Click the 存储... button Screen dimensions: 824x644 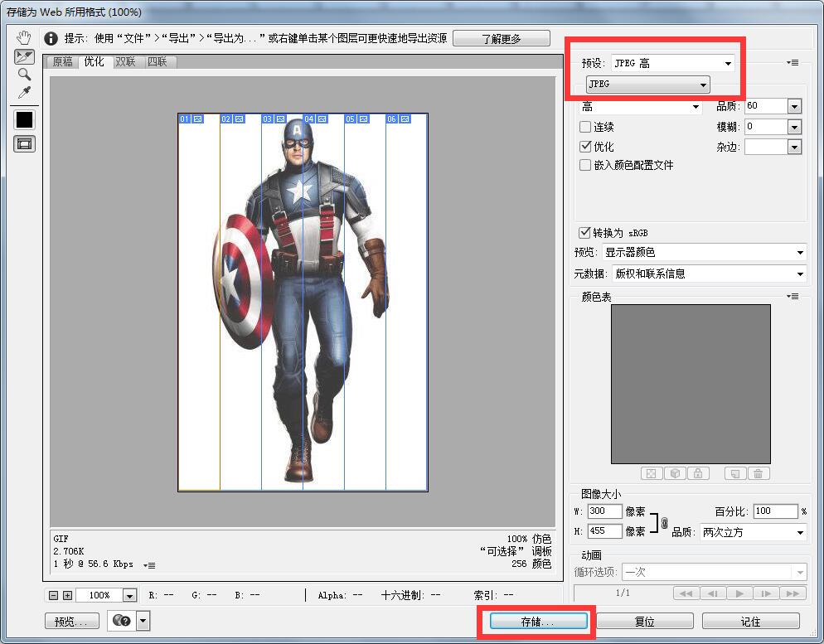538,621
